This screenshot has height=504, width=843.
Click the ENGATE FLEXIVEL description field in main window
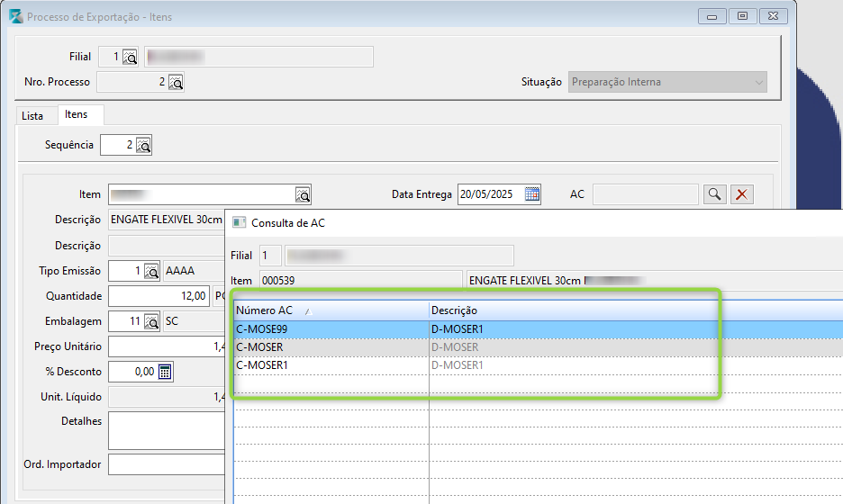(168, 220)
